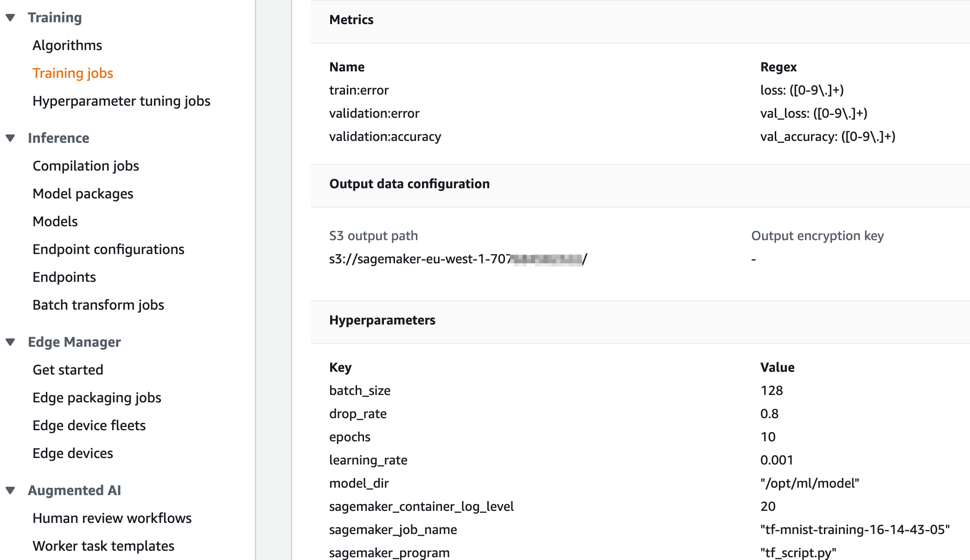The image size is (970, 560).
Task: Select Training jobs in the sidebar
Action: click(73, 73)
